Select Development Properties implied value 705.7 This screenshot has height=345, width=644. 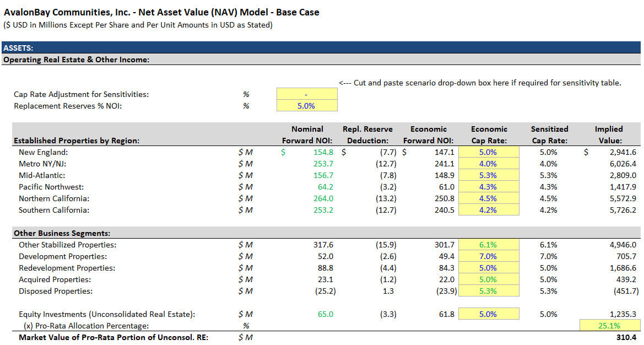click(626, 256)
